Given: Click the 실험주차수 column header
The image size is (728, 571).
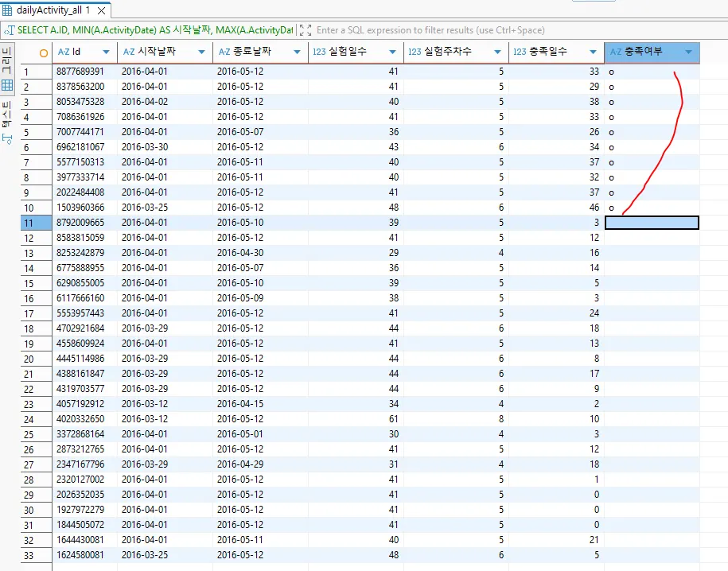Looking at the screenshot, I should (446, 52).
